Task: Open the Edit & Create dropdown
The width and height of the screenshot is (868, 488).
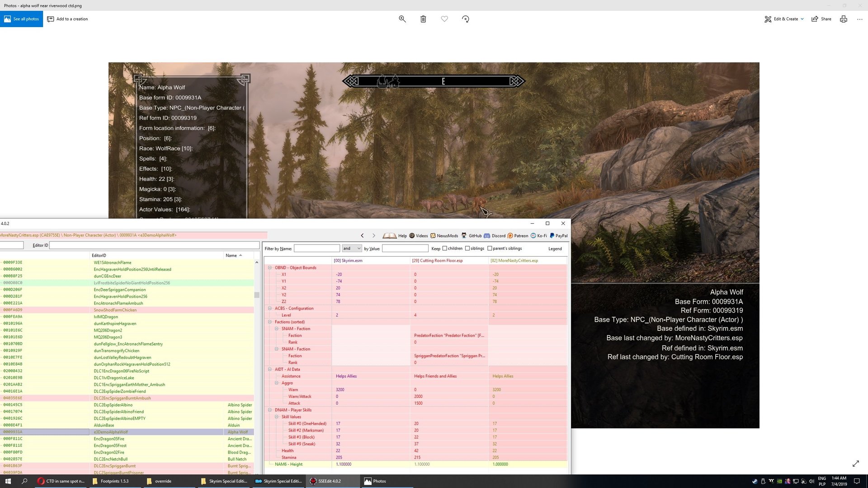Action: point(784,19)
